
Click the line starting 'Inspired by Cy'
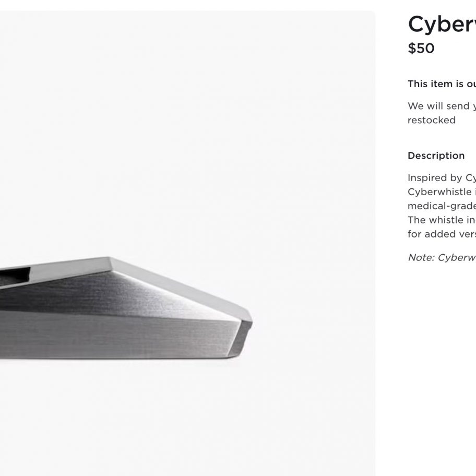pyautogui.click(x=442, y=178)
